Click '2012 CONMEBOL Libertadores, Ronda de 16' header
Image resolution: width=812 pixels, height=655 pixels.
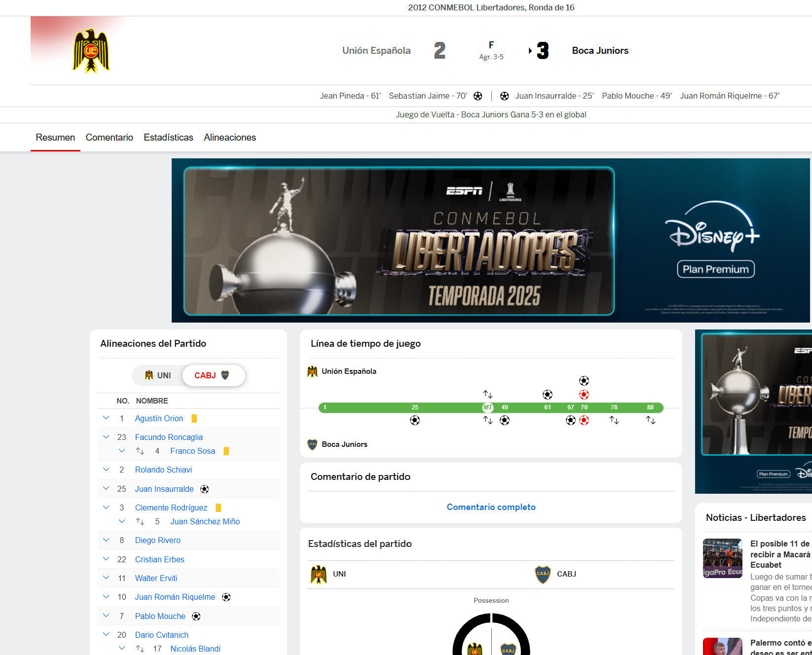491,7
